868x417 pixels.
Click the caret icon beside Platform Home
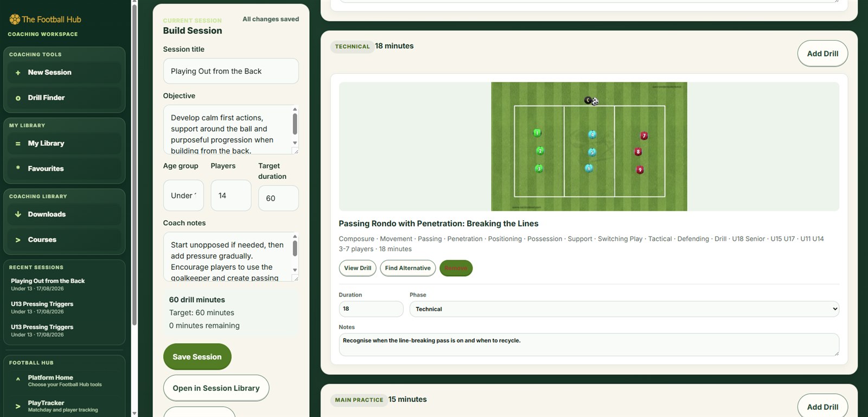point(18,379)
